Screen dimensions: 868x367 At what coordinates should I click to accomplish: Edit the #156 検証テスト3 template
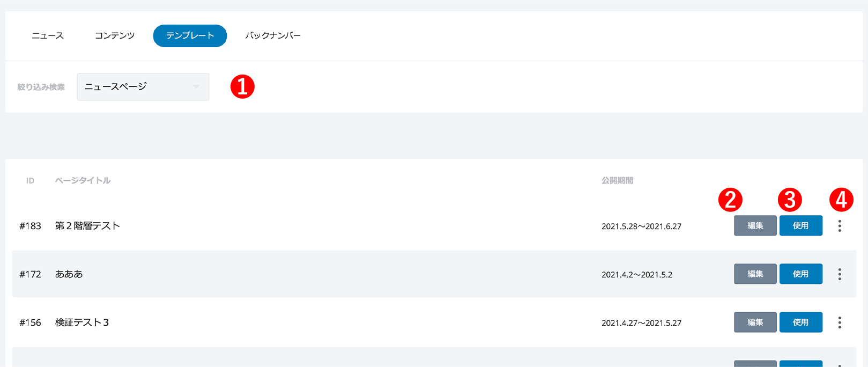[755, 322]
